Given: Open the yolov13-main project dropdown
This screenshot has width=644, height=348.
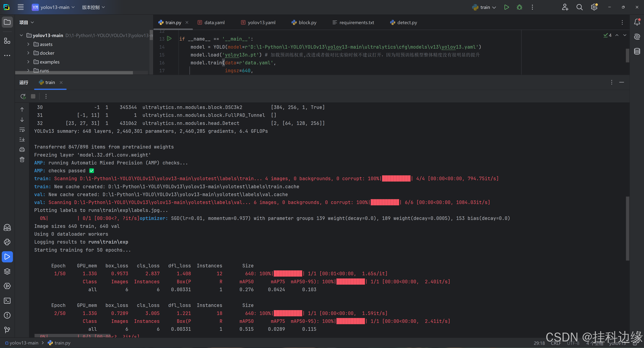Looking at the screenshot, I should 53,7.
